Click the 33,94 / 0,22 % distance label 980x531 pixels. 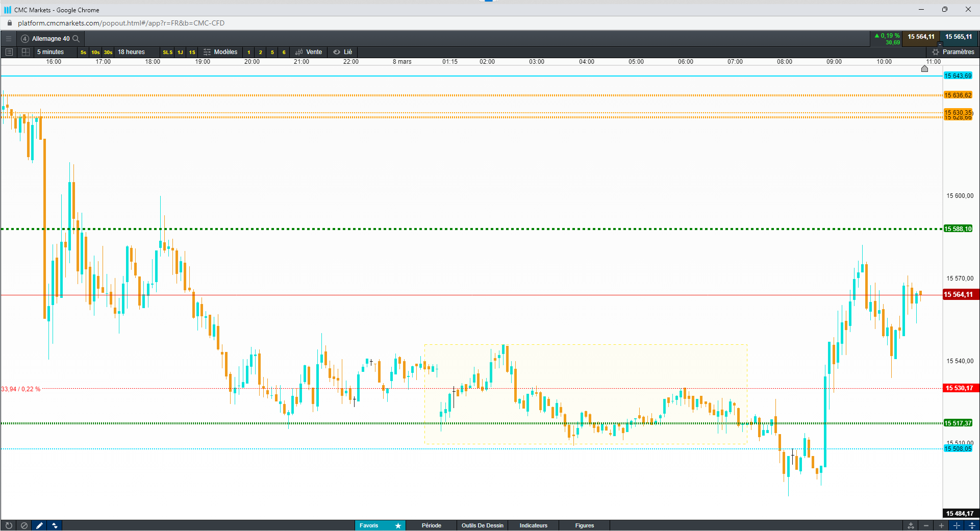21,389
